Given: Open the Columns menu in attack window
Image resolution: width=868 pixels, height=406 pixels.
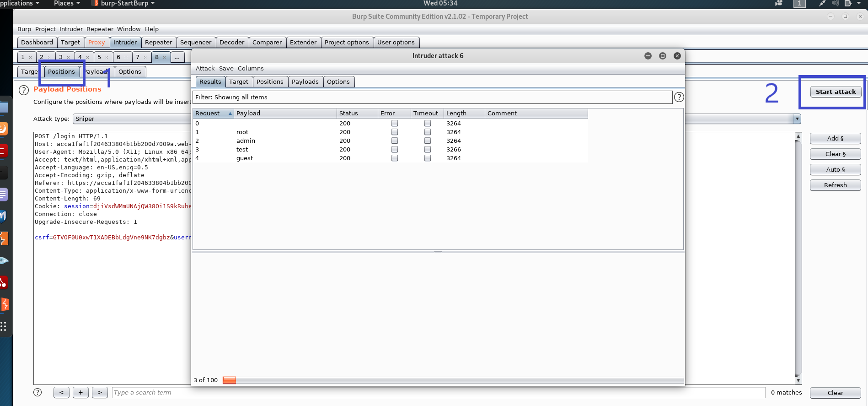Looking at the screenshot, I should 251,68.
